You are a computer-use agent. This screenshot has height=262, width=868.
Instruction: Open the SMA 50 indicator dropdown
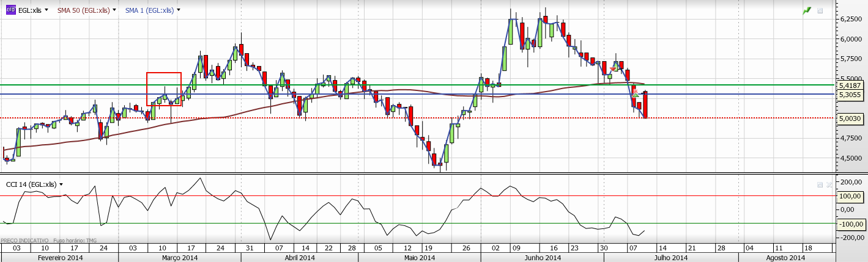point(115,10)
